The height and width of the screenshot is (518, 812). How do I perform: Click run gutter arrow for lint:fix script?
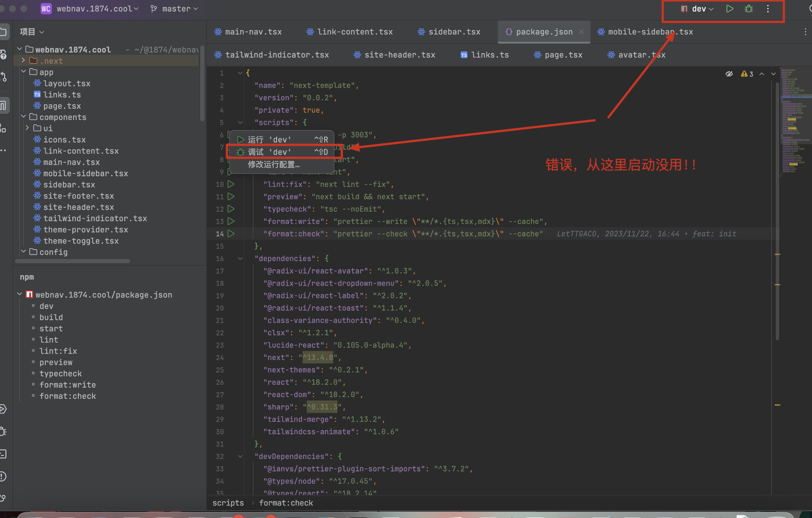click(231, 184)
